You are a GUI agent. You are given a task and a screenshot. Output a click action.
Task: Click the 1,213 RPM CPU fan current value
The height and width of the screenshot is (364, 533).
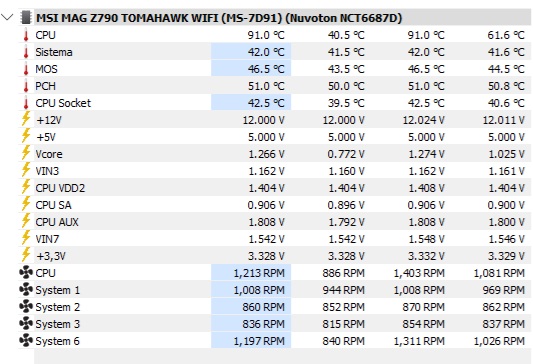259,273
